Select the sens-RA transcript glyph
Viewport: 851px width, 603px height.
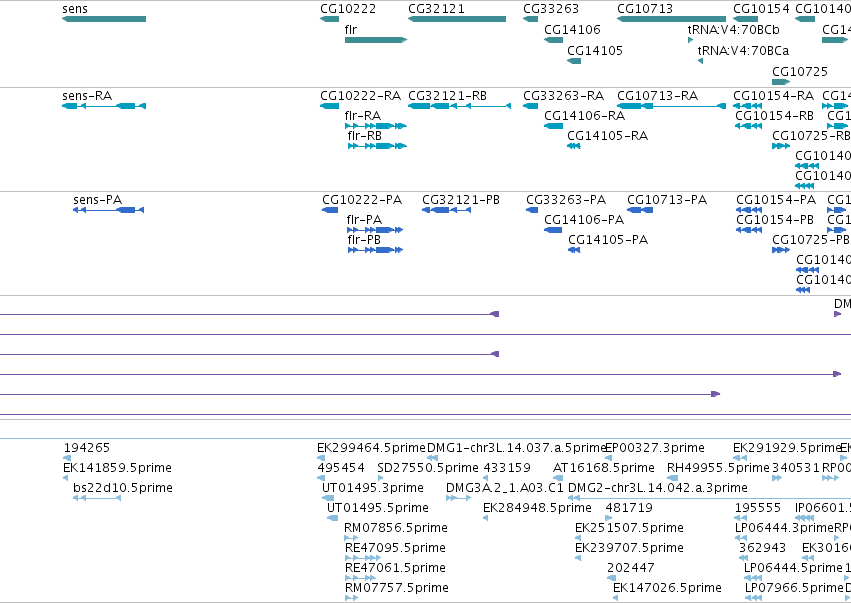pyautogui.click(x=104, y=106)
